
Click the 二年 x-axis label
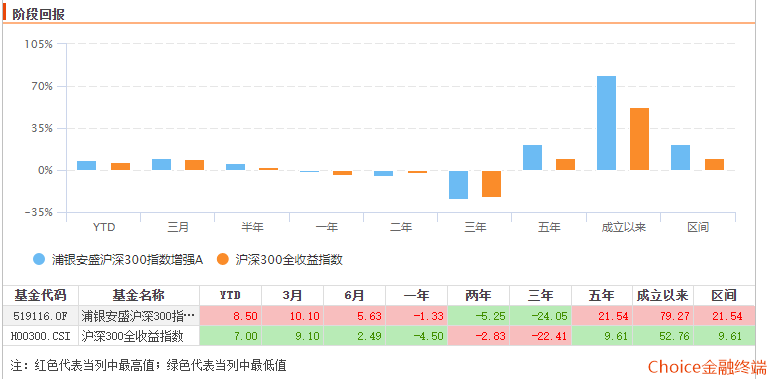click(401, 227)
